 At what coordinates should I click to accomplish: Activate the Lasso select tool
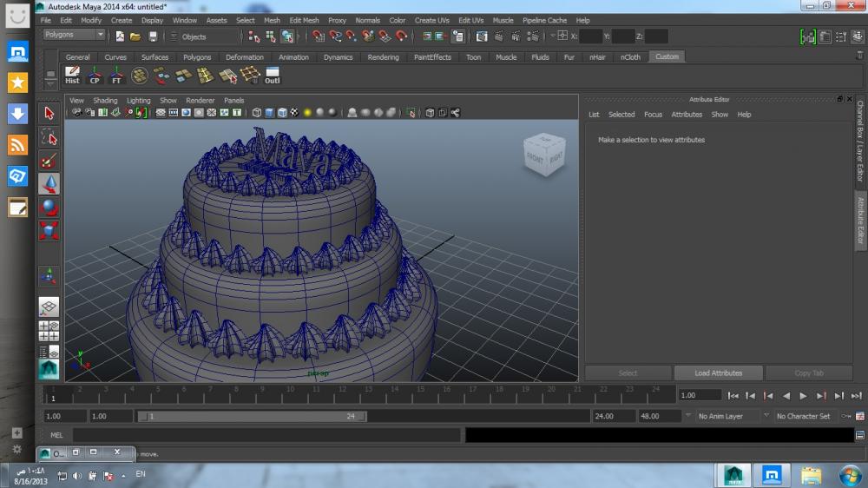[x=49, y=137]
